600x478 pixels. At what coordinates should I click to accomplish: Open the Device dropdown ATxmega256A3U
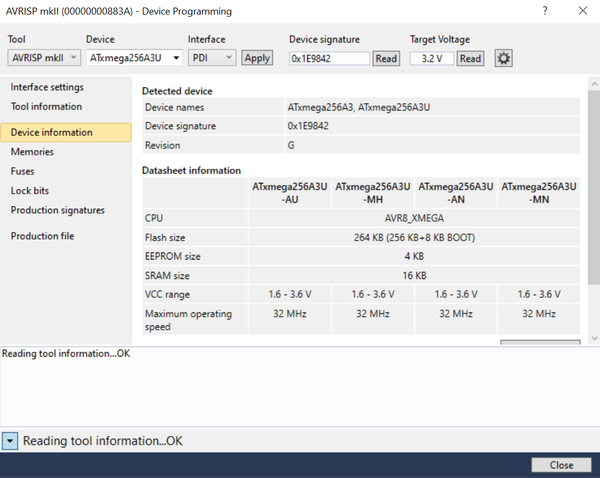click(x=134, y=58)
